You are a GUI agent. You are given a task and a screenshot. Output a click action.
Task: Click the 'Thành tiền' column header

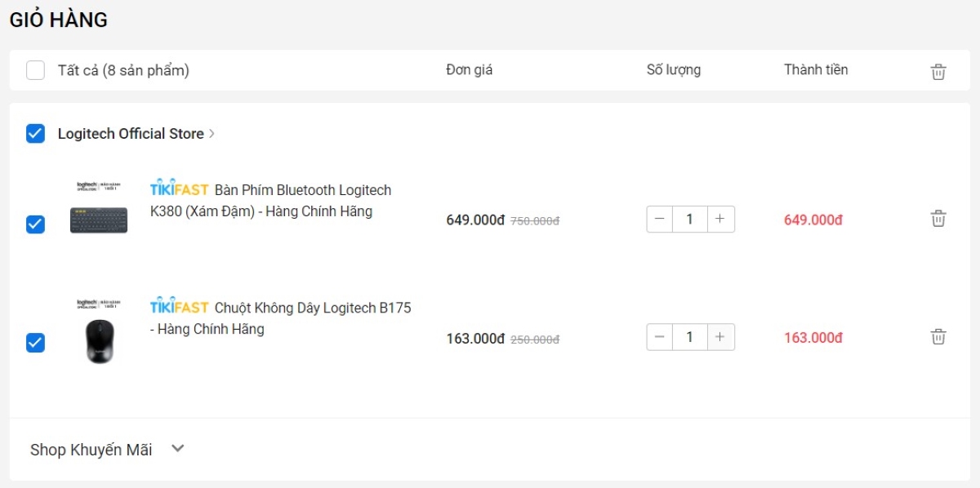[816, 70]
